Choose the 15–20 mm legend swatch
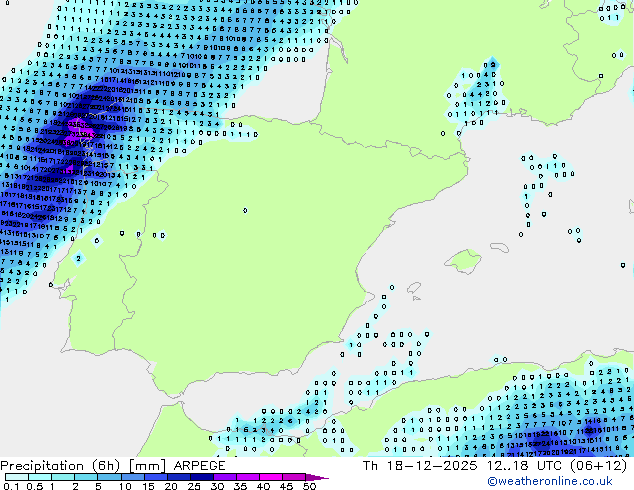The image size is (634, 490). [x=155, y=477]
